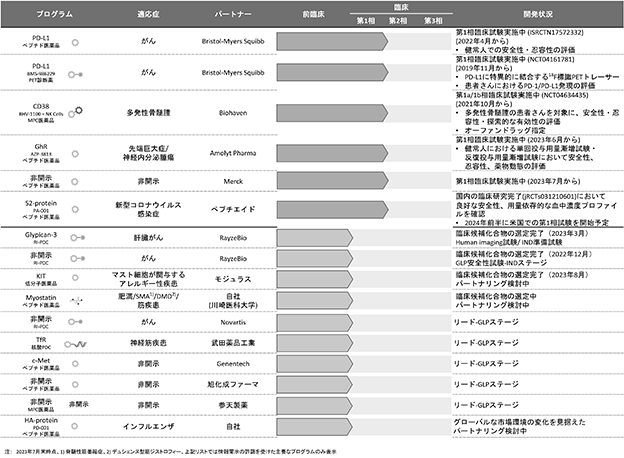Image resolution: width=624 pixels, height=458 pixels.
Task: Click the circle icon next to S2-protein
Action: click(75, 209)
